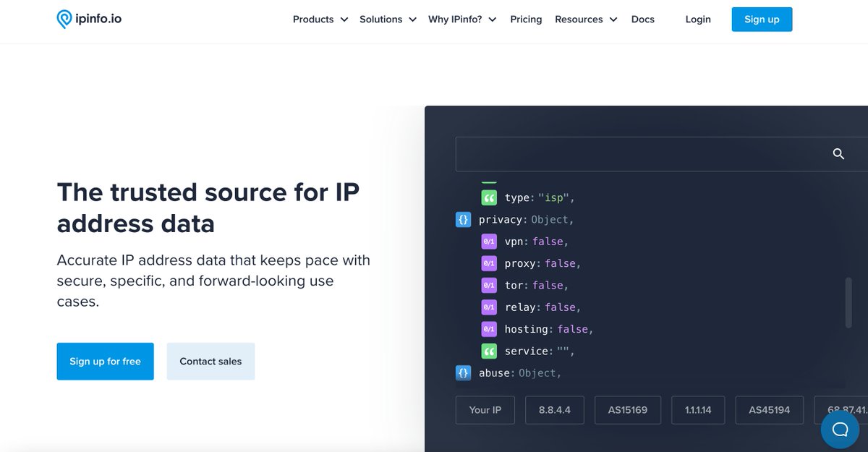Click the boolean icon beside proxy

489,263
